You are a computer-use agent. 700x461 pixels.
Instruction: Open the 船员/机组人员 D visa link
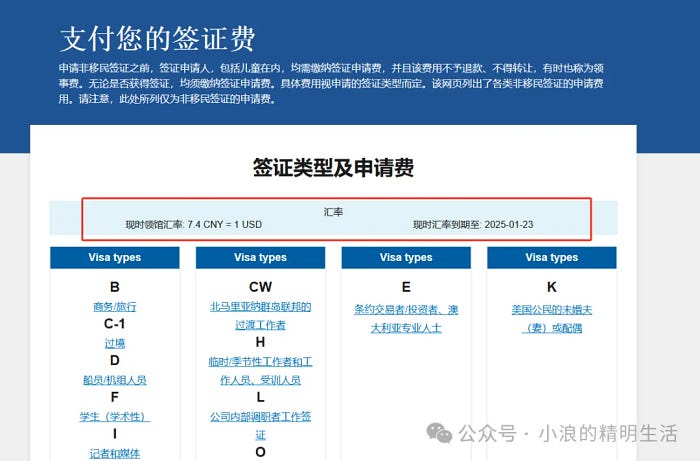point(115,380)
